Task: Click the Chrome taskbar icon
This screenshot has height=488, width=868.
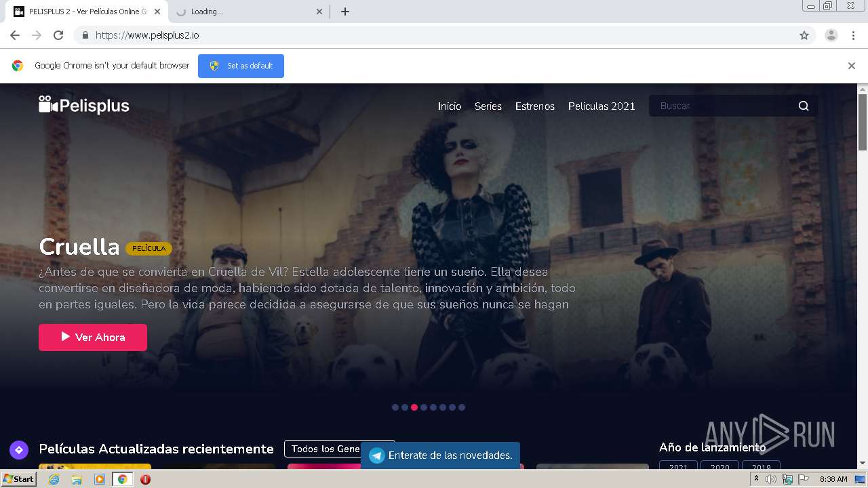Action: pos(122,479)
